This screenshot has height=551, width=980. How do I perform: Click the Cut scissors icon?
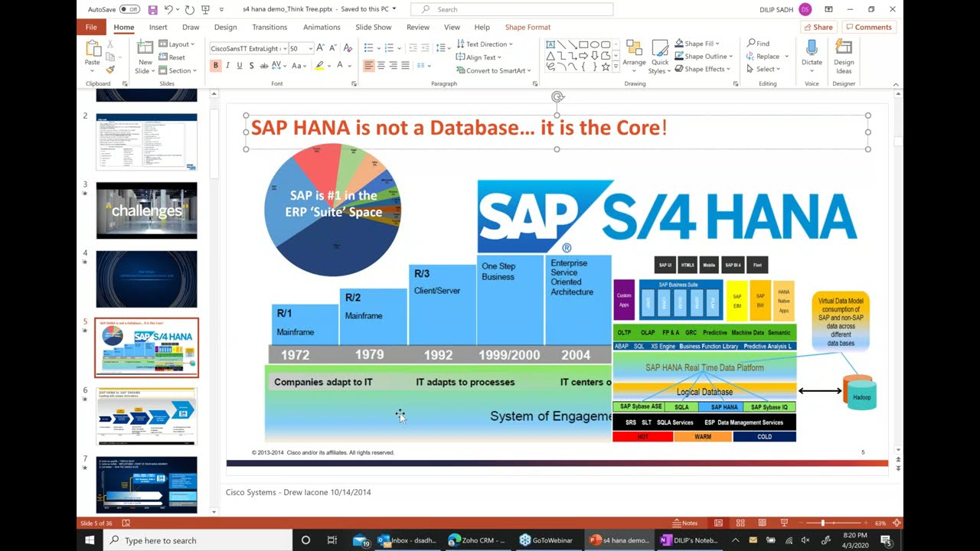click(110, 44)
